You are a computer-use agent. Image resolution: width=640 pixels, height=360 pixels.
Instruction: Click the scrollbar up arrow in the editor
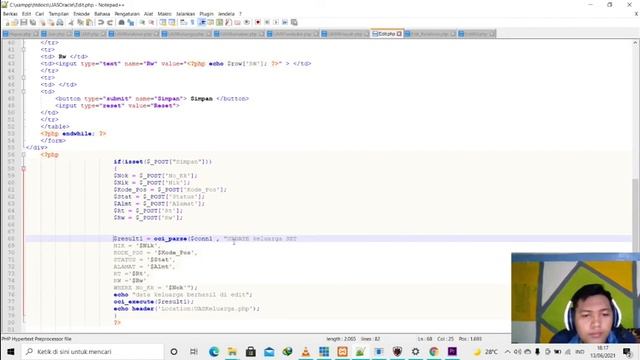635,42
